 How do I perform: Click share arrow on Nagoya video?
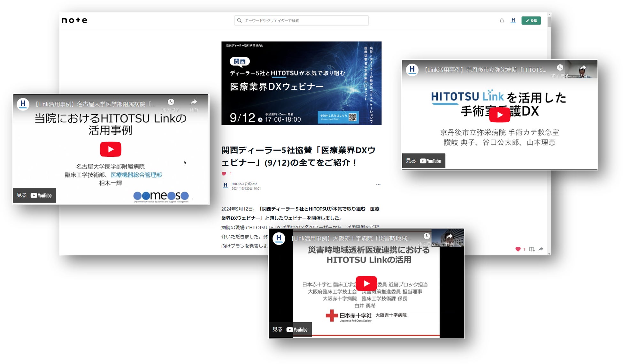click(194, 102)
